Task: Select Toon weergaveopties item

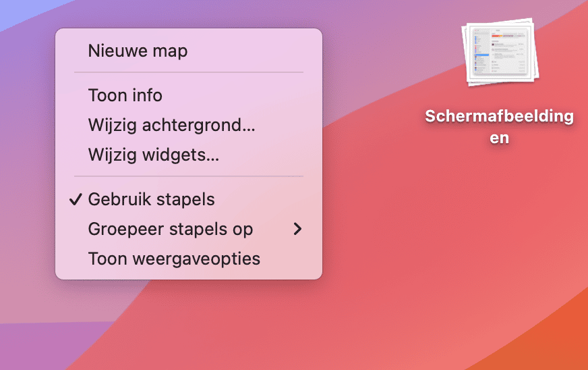Action: (x=189, y=259)
